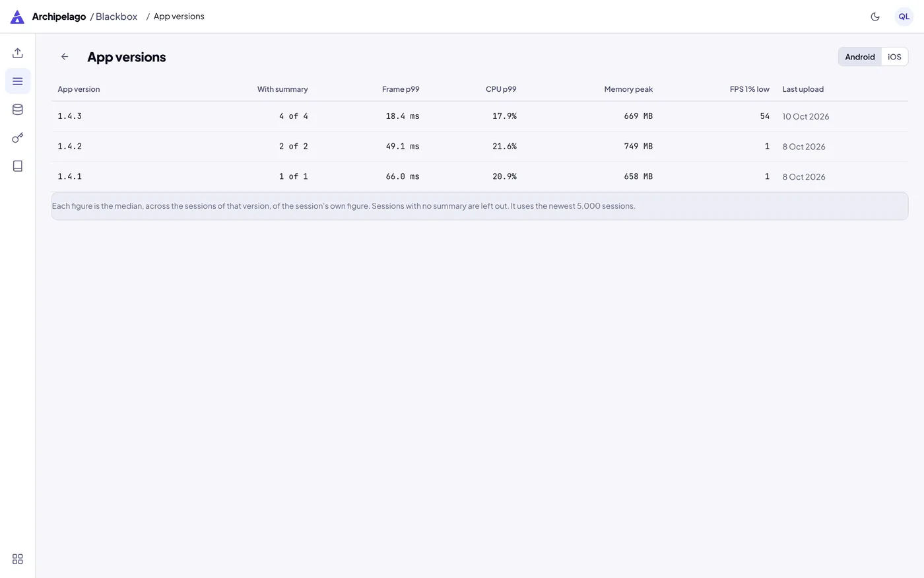
Task: Click the With summary column header
Action: click(282, 89)
